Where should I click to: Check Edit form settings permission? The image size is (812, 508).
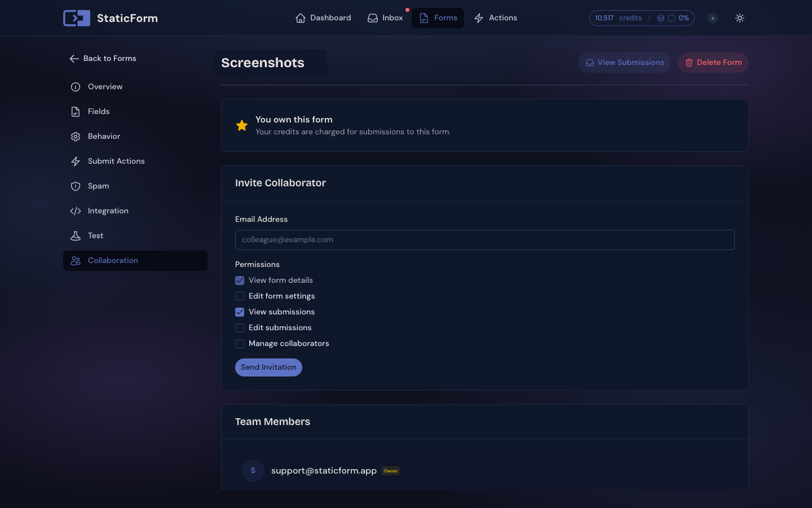240,296
